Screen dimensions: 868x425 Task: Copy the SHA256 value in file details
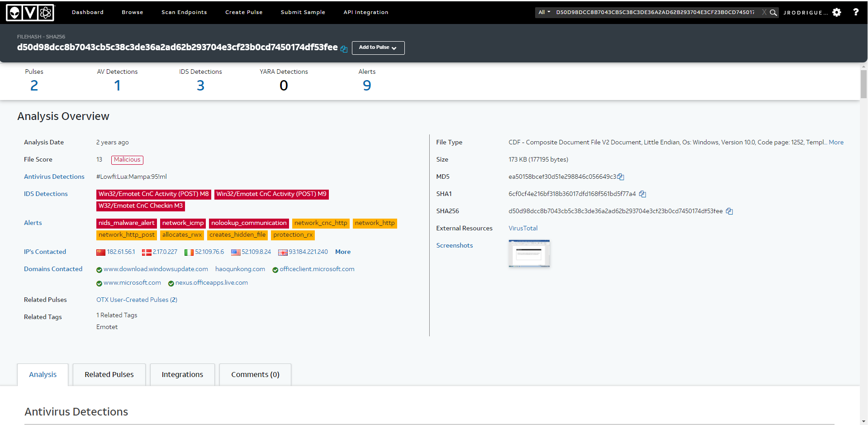pos(729,211)
